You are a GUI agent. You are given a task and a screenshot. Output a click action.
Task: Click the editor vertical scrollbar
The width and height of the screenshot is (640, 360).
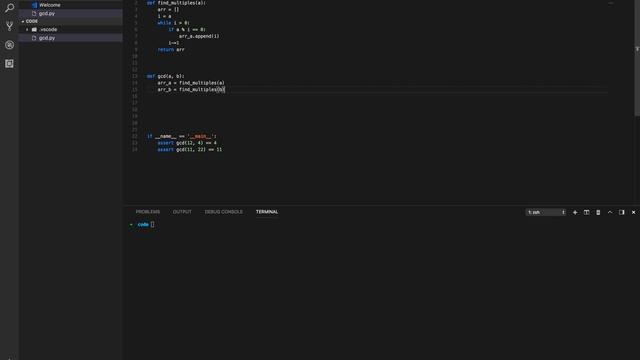[637, 58]
